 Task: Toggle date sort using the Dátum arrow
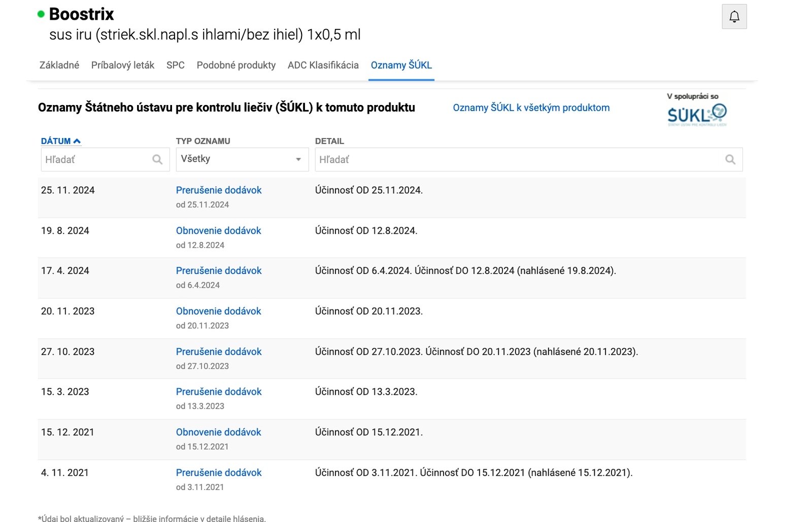coord(77,141)
